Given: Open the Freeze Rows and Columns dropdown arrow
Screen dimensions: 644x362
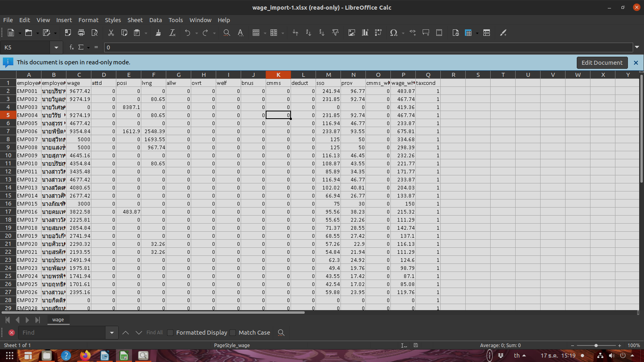Looking at the screenshot, I should pos(477,33).
